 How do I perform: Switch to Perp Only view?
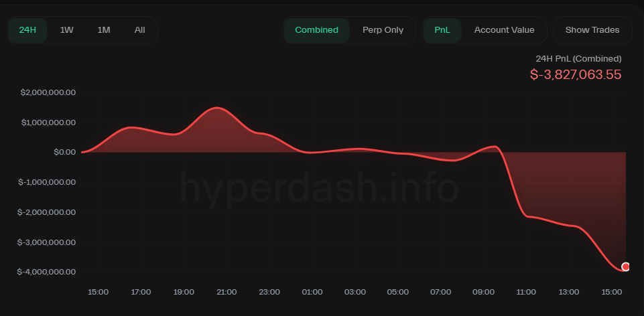pyautogui.click(x=383, y=30)
